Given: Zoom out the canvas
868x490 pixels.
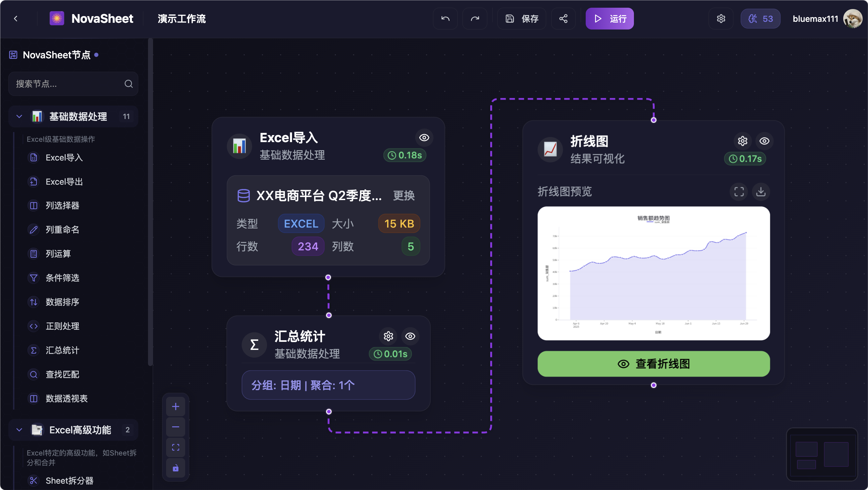Looking at the screenshot, I should (175, 427).
